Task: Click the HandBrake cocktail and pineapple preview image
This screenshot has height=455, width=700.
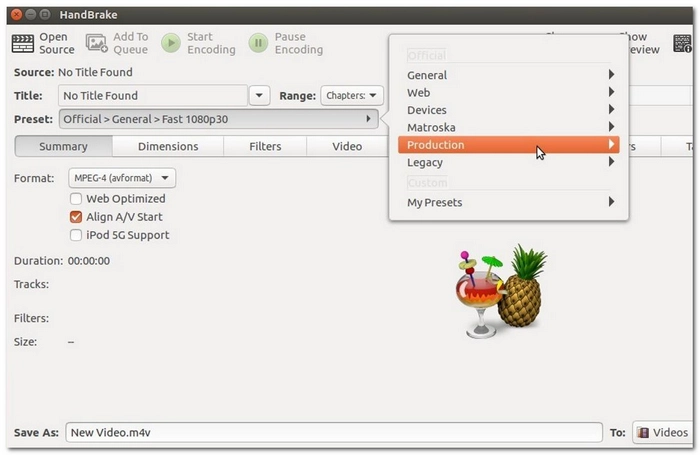Action: click(x=501, y=291)
